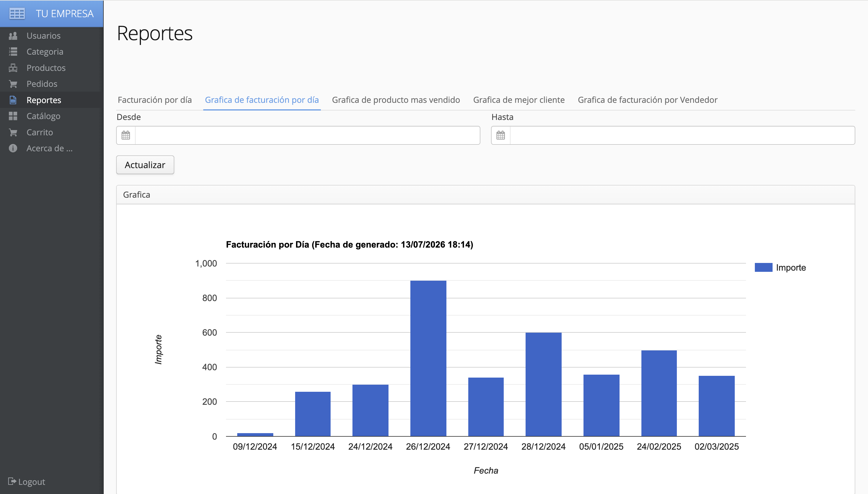Screen dimensions: 868x494
Task: Click the TU EMPRESA brand title
Action: [65, 14]
